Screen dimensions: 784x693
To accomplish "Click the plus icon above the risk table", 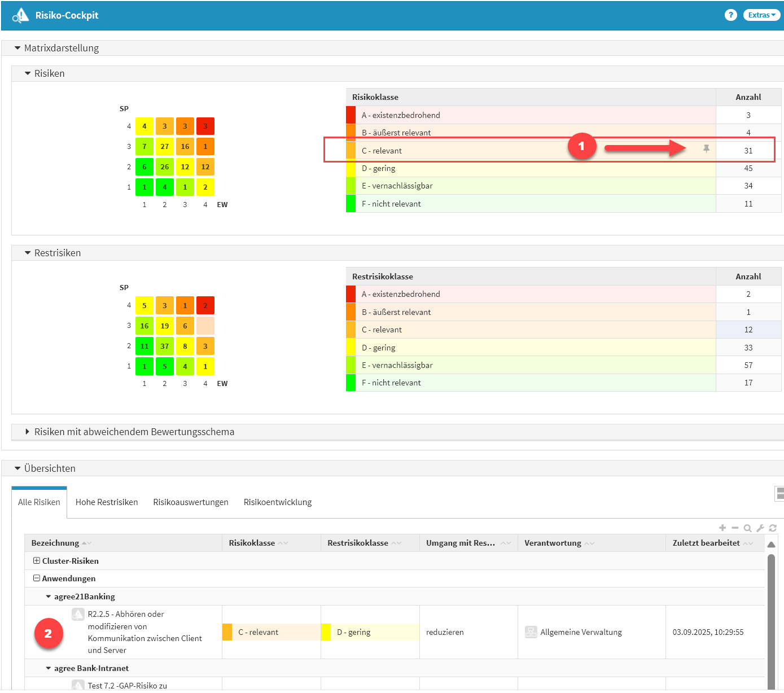I will tap(722, 528).
